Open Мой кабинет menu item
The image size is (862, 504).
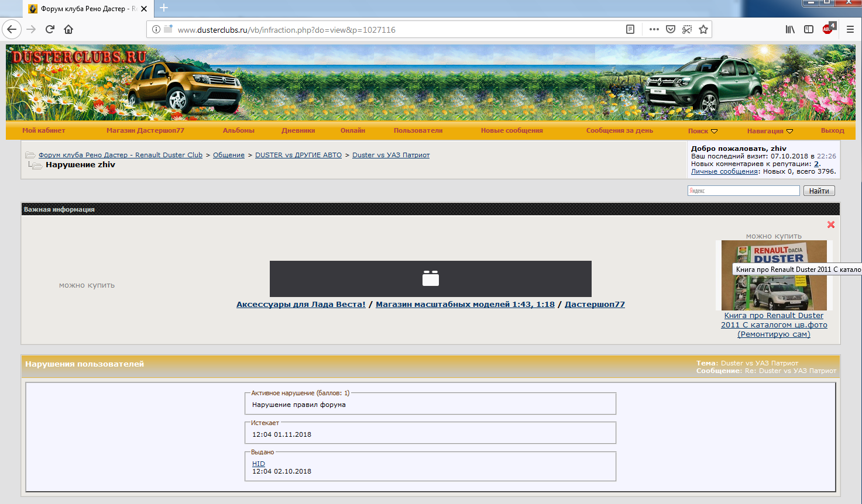coord(44,130)
